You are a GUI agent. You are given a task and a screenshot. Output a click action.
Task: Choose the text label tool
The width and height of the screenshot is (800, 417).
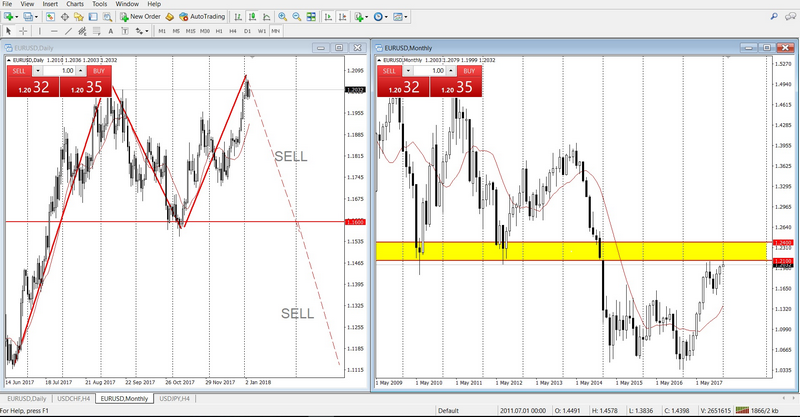pyautogui.click(x=109, y=32)
